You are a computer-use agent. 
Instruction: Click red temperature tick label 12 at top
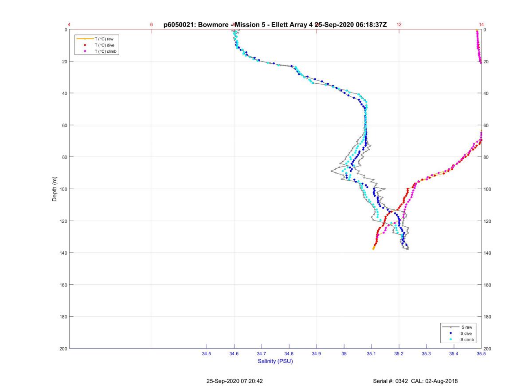pos(399,25)
